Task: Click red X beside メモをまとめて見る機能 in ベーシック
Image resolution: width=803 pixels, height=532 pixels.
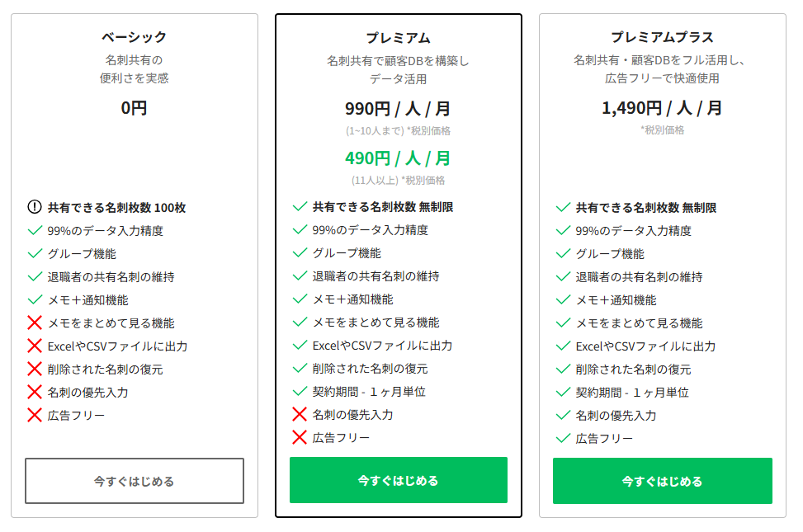Action: pos(35,322)
